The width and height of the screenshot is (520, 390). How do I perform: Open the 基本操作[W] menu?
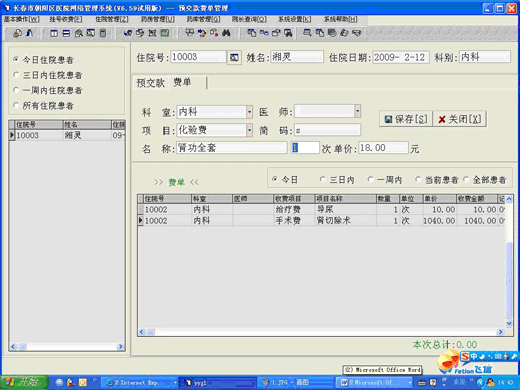21,19
